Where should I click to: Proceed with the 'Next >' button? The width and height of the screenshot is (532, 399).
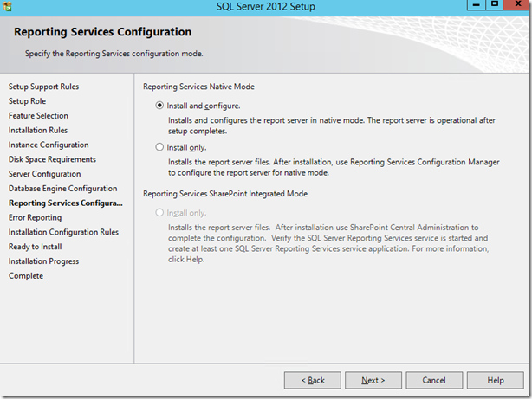click(373, 380)
